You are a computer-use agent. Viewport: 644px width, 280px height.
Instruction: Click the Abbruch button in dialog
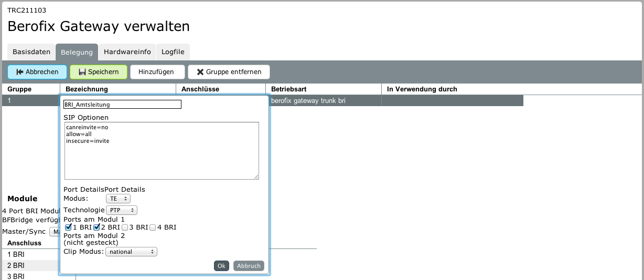(249, 266)
